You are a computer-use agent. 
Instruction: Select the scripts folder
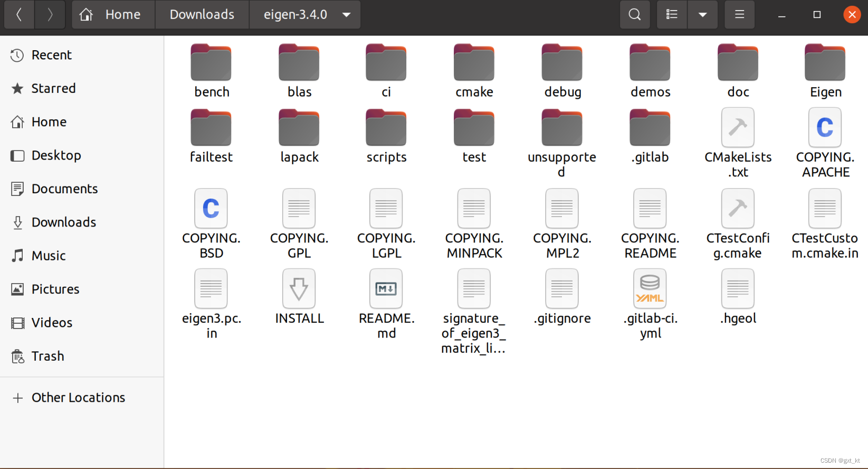pos(386,136)
